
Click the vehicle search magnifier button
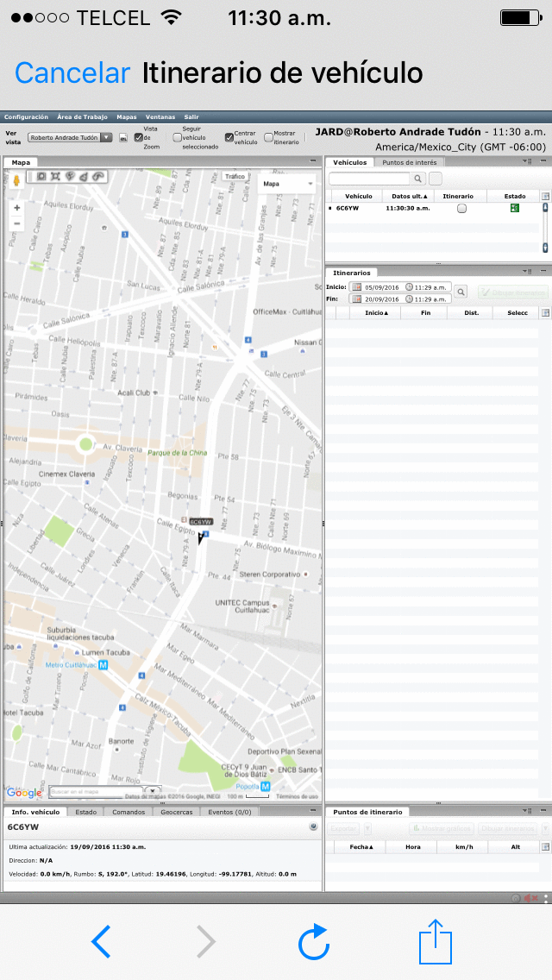coord(418,179)
